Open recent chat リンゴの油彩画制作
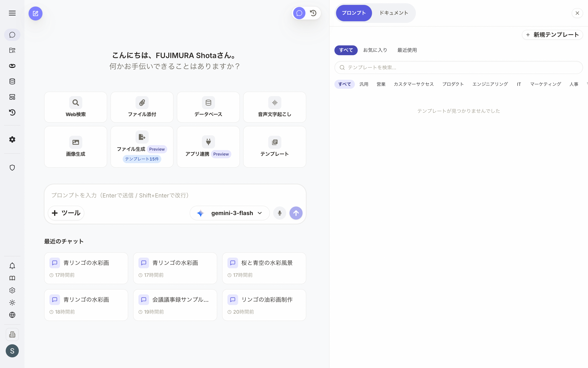 click(x=264, y=305)
